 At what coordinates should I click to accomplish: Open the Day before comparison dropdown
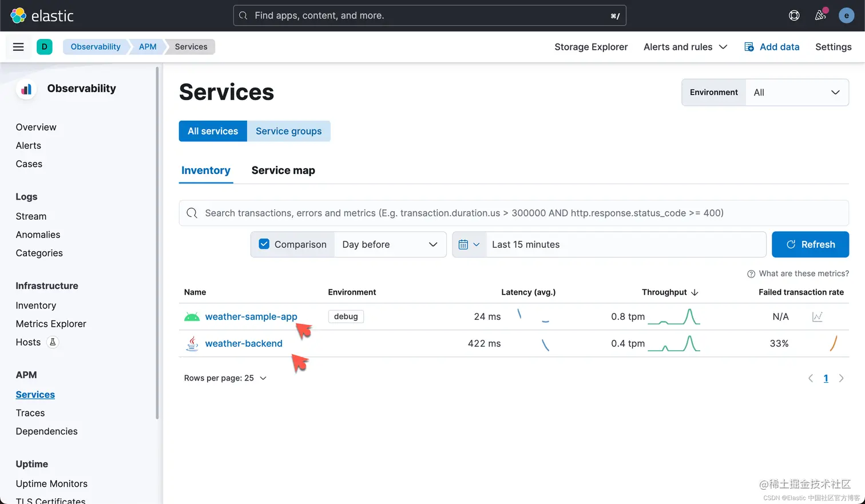(x=390, y=244)
